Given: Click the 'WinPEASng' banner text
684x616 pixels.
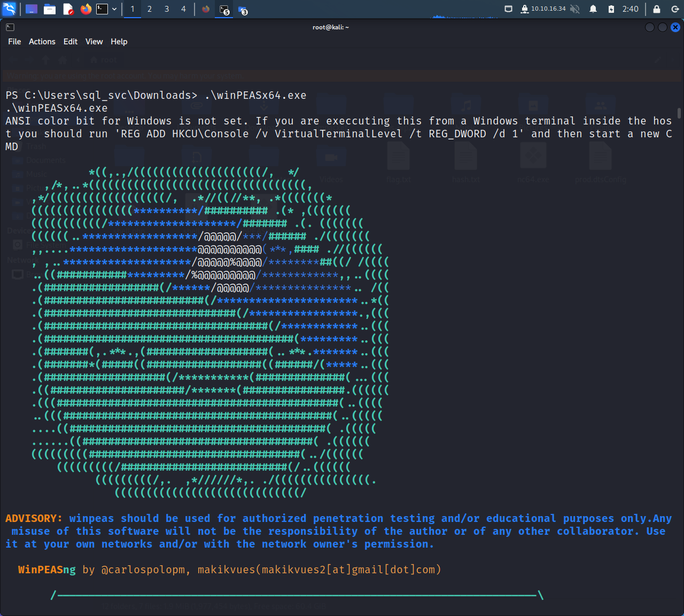Looking at the screenshot, I should (47, 570).
